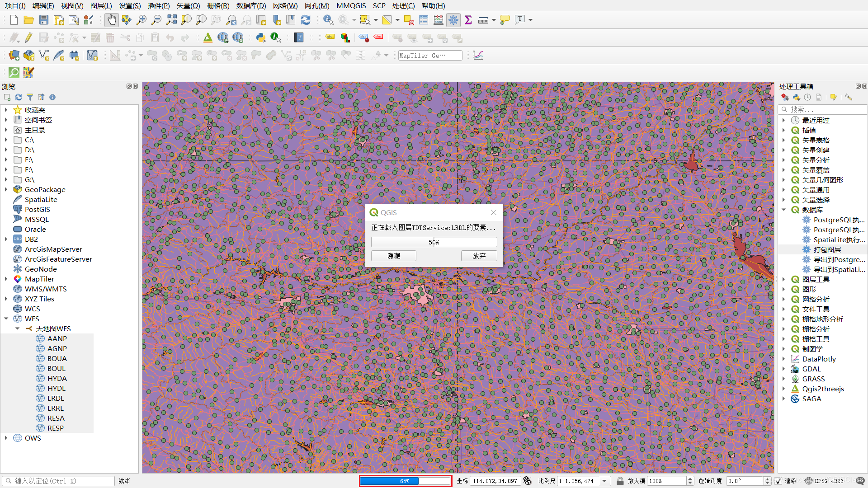This screenshot has width=868, height=488.
Task: Expand the GDAL toolbox group
Action: [783, 369]
